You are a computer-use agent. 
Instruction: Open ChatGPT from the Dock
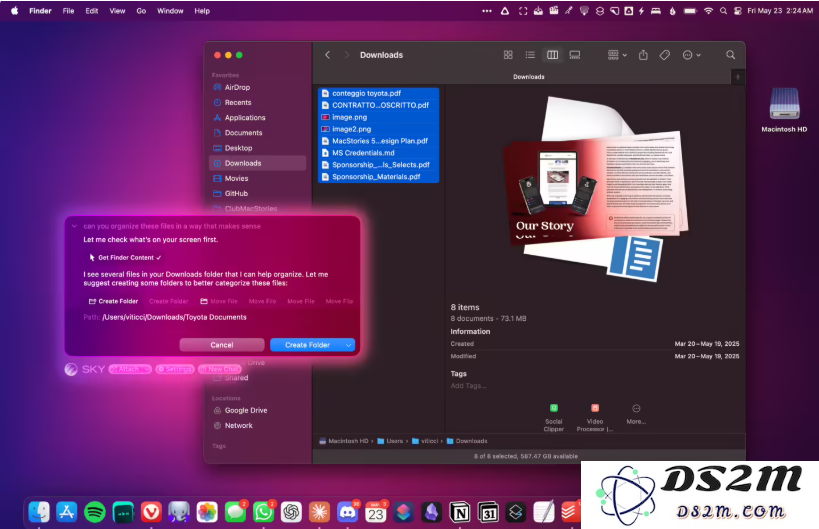[x=291, y=512]
